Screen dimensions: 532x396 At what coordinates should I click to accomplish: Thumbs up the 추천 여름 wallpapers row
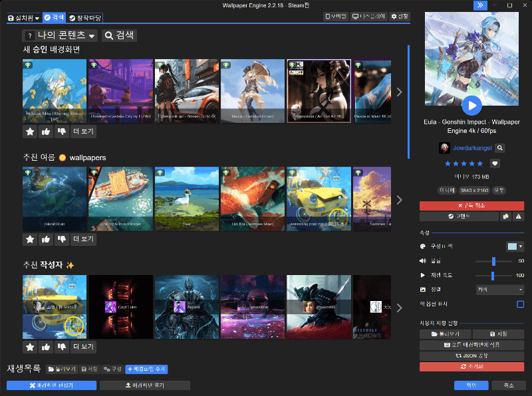[x=46, y=239]
